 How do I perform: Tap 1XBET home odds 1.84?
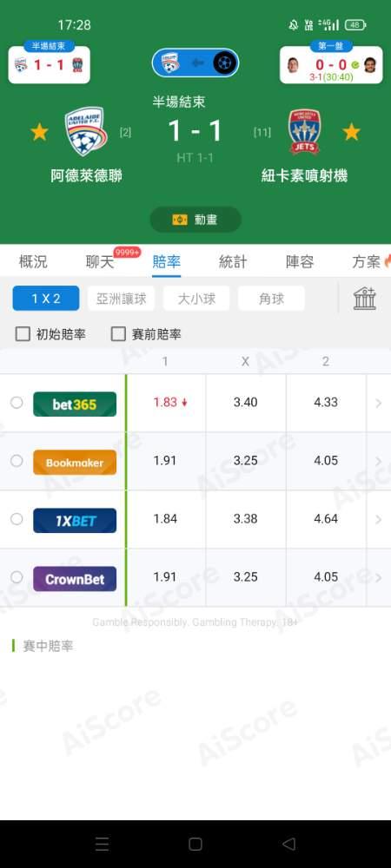[166, 519]
